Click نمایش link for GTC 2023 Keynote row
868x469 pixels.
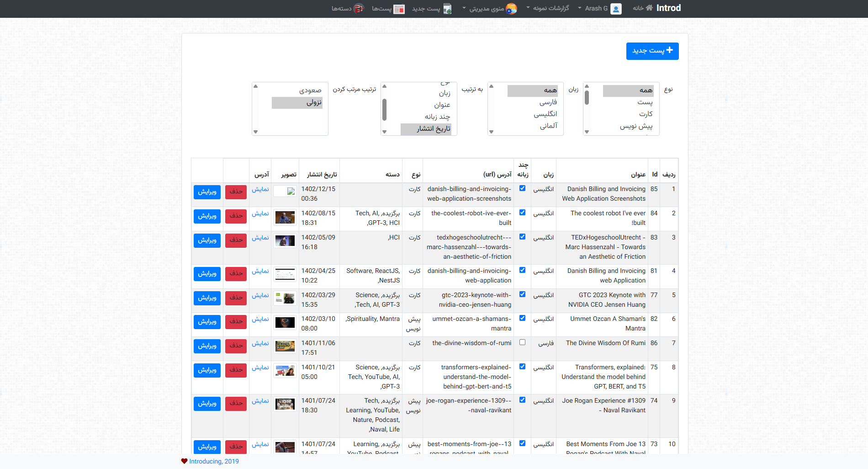tap(260, 295)
